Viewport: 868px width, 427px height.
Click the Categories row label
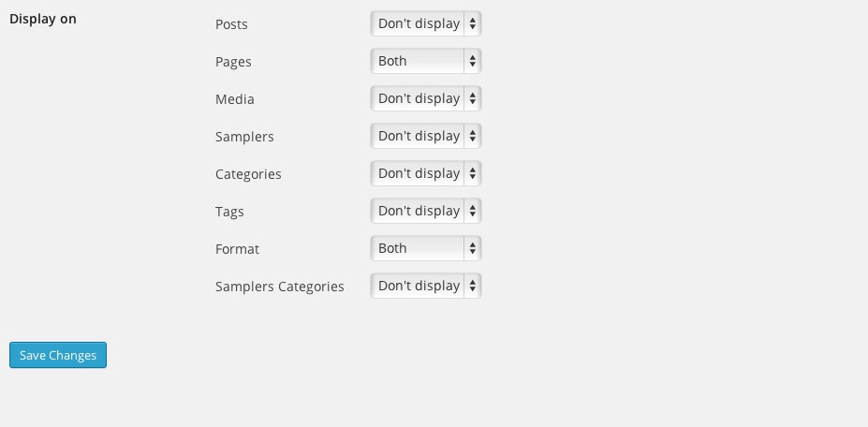click(x=248, y=174)
